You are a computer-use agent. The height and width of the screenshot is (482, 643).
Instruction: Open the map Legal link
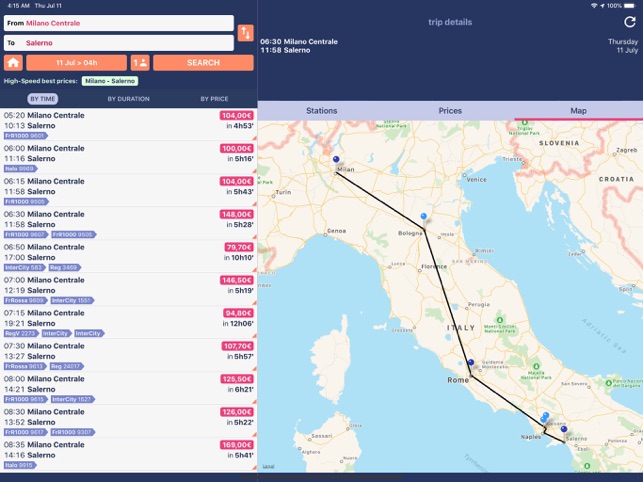269,466
